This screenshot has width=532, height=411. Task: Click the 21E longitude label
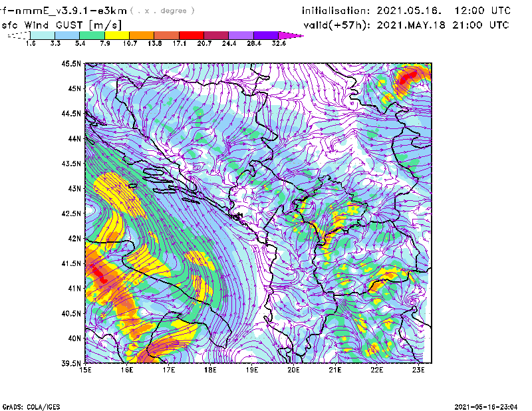pyautogui.click(x=335, y=370)
